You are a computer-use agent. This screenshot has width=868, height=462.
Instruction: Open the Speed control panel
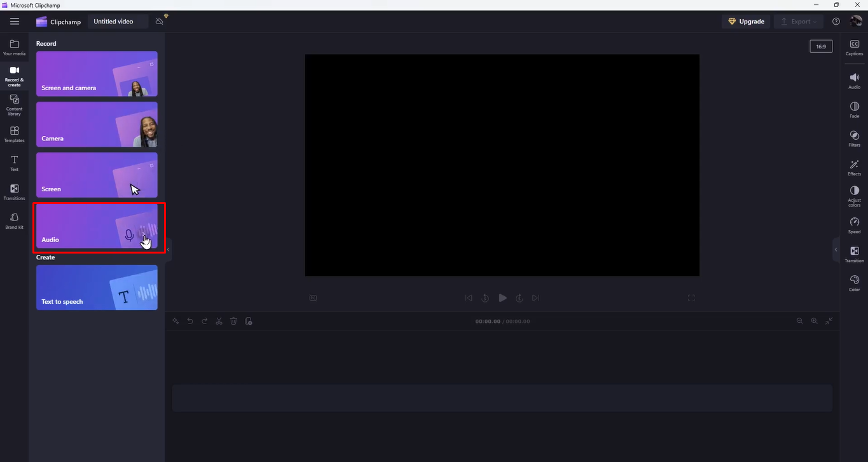[x=854, y=226]
